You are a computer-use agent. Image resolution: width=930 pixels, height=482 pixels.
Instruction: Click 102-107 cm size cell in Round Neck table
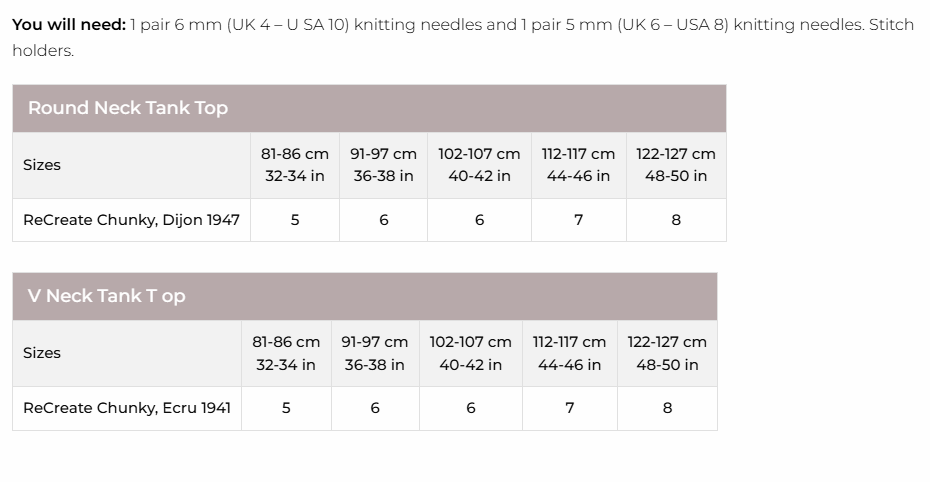[479, 165]
